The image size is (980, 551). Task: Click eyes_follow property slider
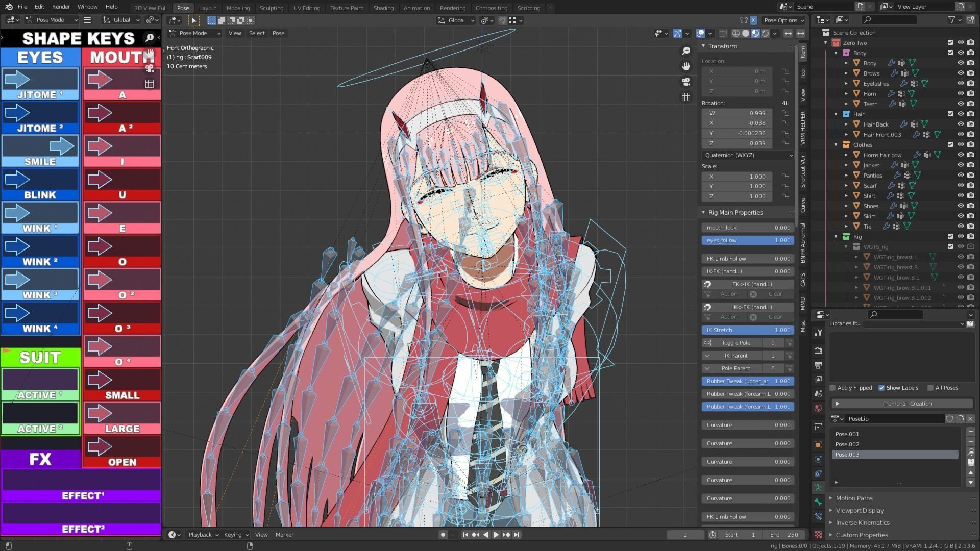(x=748, y=240)
